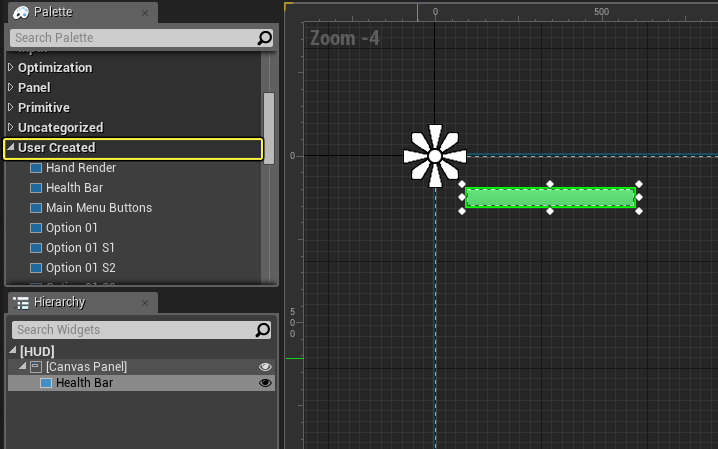Click the Primitive category label
Screen dimensions: 718x449
44,108
